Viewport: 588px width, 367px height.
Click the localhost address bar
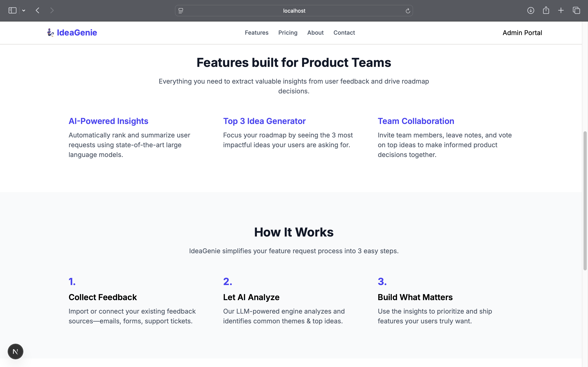(x=294, y=11)
